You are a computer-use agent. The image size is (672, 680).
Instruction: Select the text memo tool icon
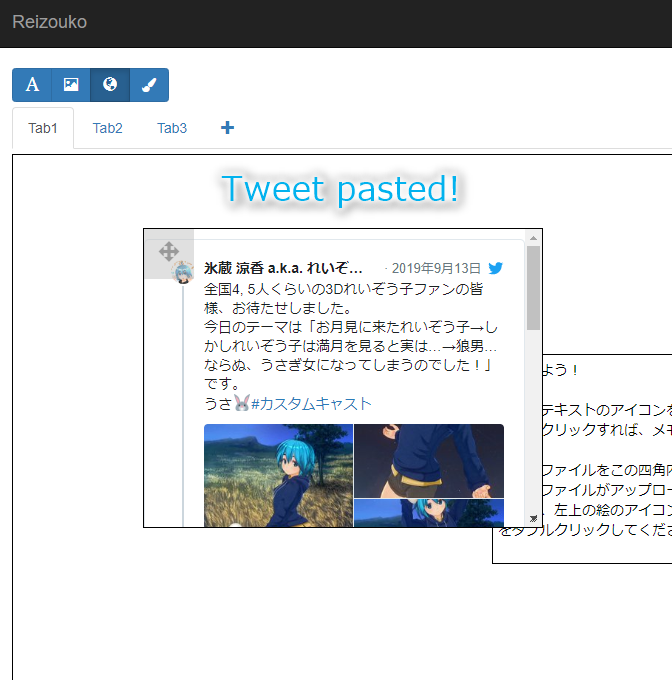[x=32, y=85]
